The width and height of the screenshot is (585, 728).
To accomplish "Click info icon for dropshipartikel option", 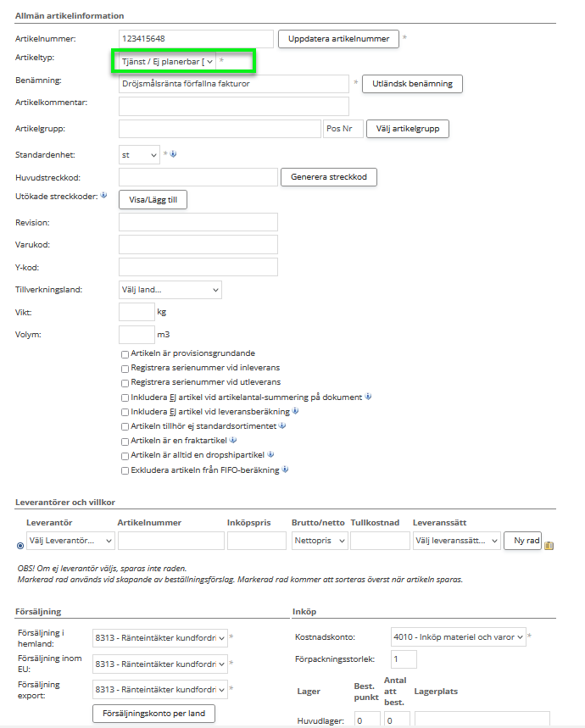I will (270, 454).
